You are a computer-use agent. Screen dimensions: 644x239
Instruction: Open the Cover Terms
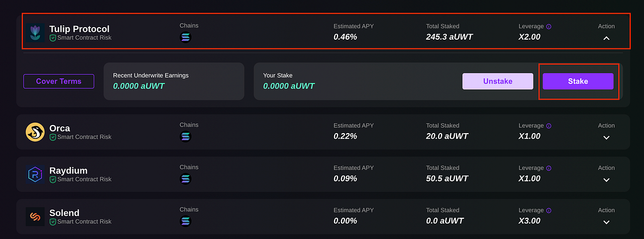pos(59,81)
